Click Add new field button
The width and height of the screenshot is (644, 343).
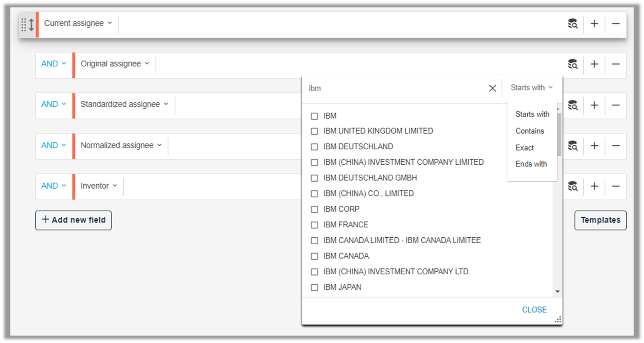click(x=73, y=220)
